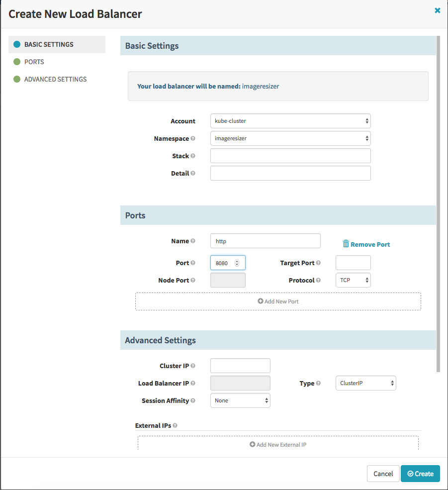Click the help icon next to Namespace
The height and width of the screenshot is (490, 448).
coord(193,139)
